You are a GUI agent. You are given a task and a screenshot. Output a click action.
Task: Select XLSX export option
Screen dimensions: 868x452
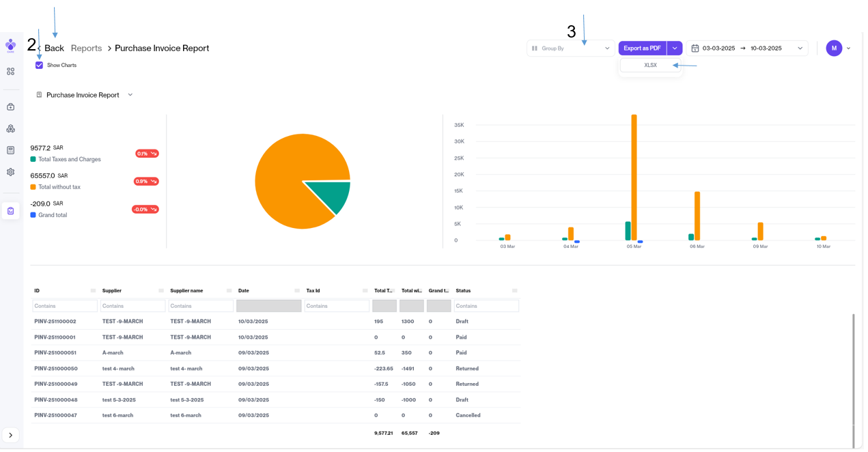[650, 66]
